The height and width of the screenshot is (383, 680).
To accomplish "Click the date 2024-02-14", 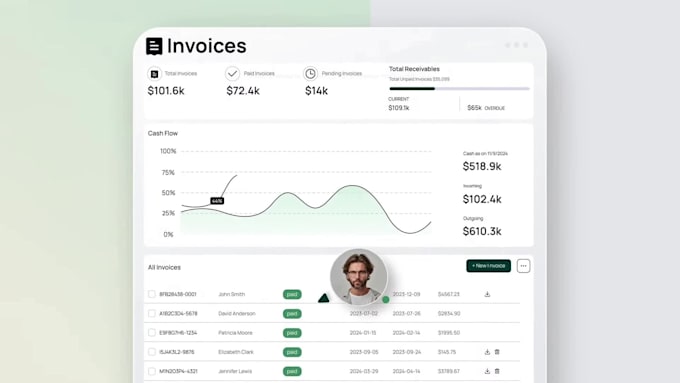I will tap(406, 333).
